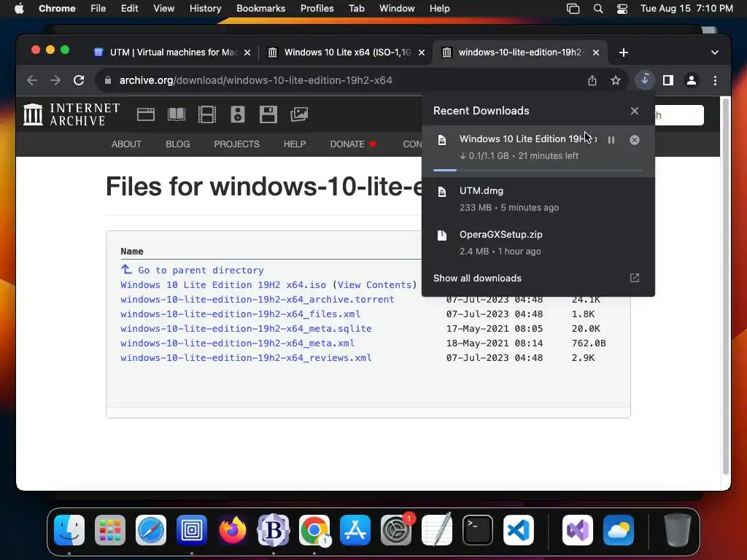Open ABOUT in archive navigation

(126, 144)
